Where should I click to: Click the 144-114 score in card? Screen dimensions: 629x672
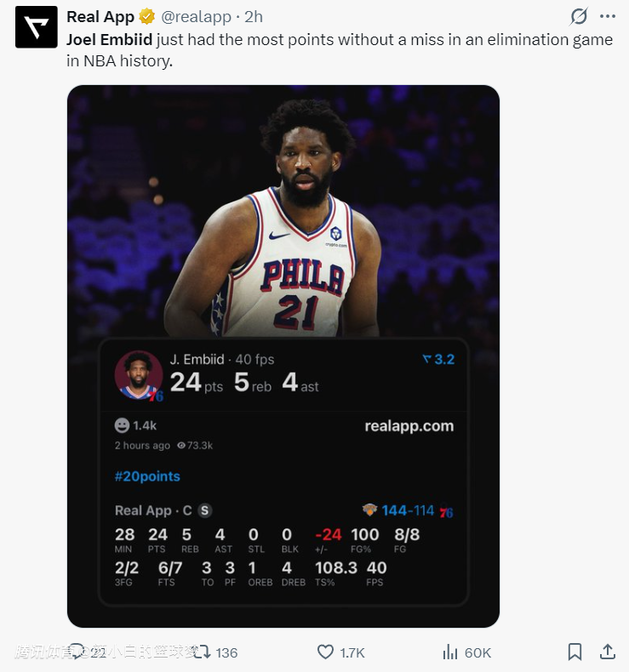pos(408,510)
